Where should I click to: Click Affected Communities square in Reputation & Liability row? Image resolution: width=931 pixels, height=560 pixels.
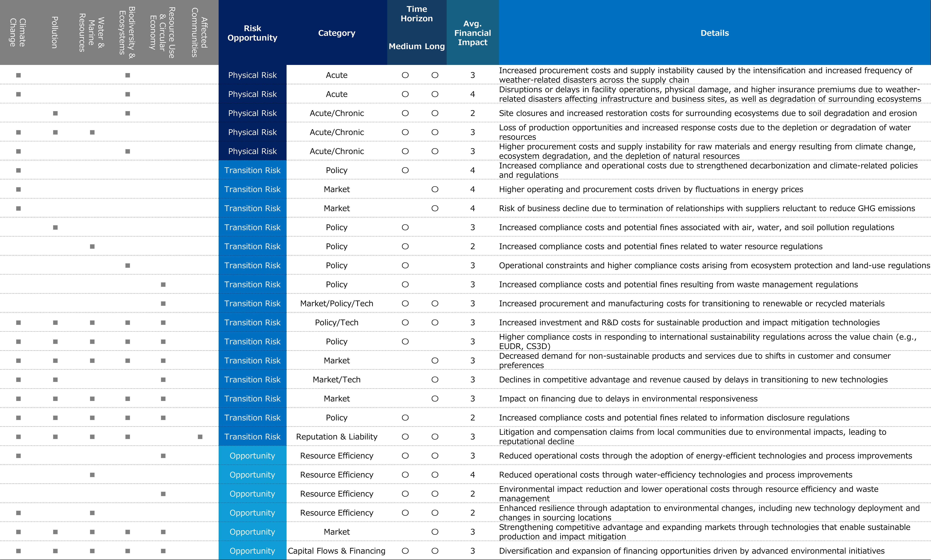(x=200, y=437)
